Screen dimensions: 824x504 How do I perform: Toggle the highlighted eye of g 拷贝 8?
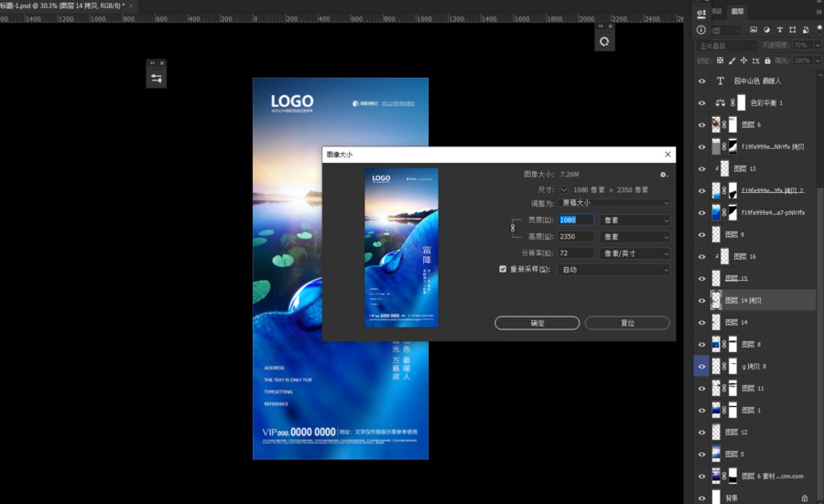[x=701, y=367]
